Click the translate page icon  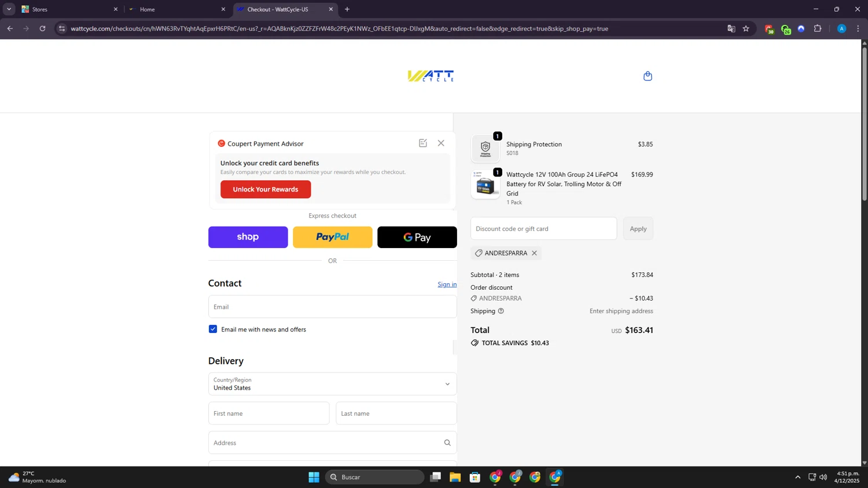coord(731,28)
